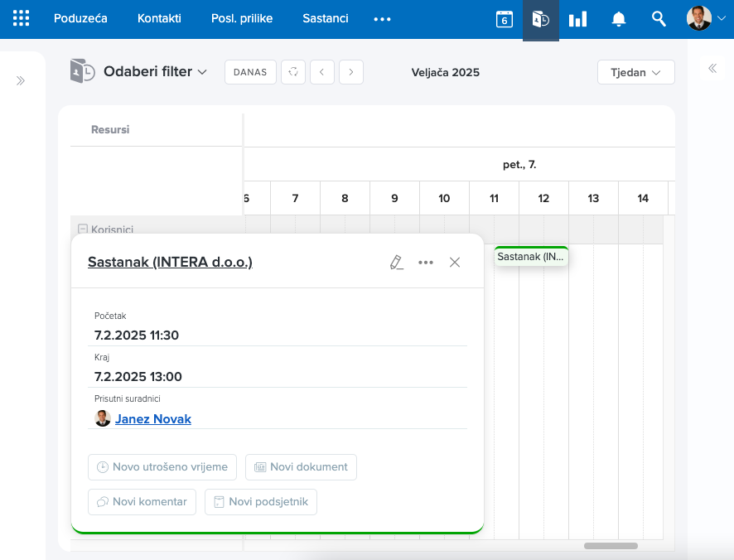734x560 pixels.
Task: Open Janez Novak profile link
Action: pyautogui.click(x=153, y=419)
